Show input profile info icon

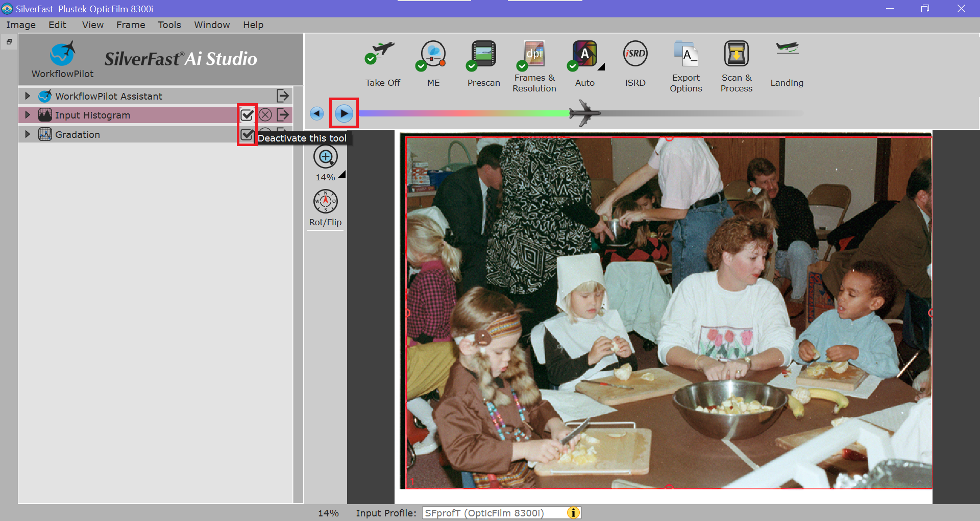(573, 513)
